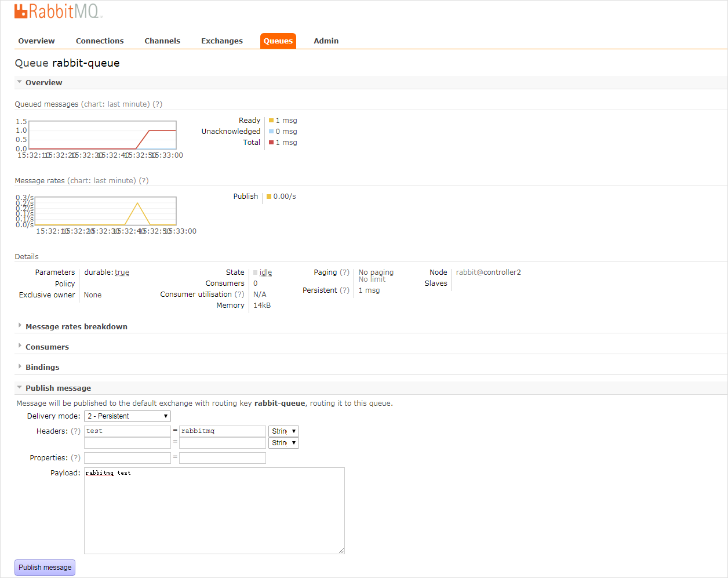Click inside the Payload text area
The height and width of the screenshot is (578, 728).
214,510
